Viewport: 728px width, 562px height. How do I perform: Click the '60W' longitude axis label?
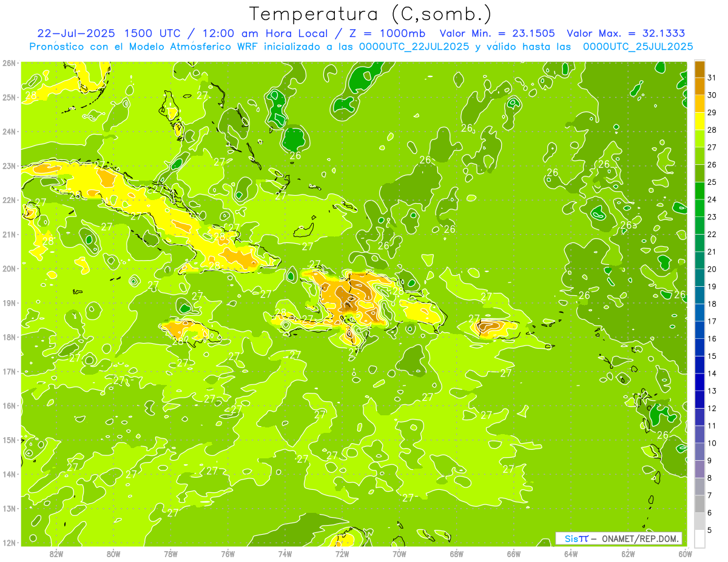point(686,554)
